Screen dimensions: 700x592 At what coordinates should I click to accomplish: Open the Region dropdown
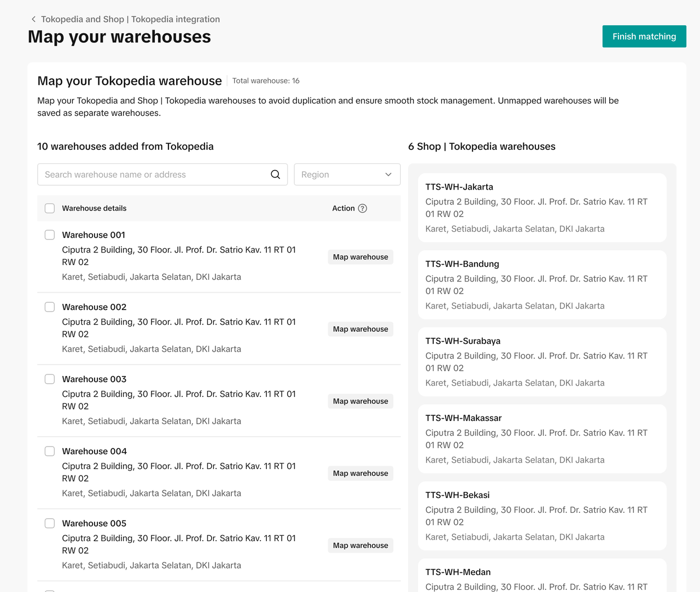347,174
